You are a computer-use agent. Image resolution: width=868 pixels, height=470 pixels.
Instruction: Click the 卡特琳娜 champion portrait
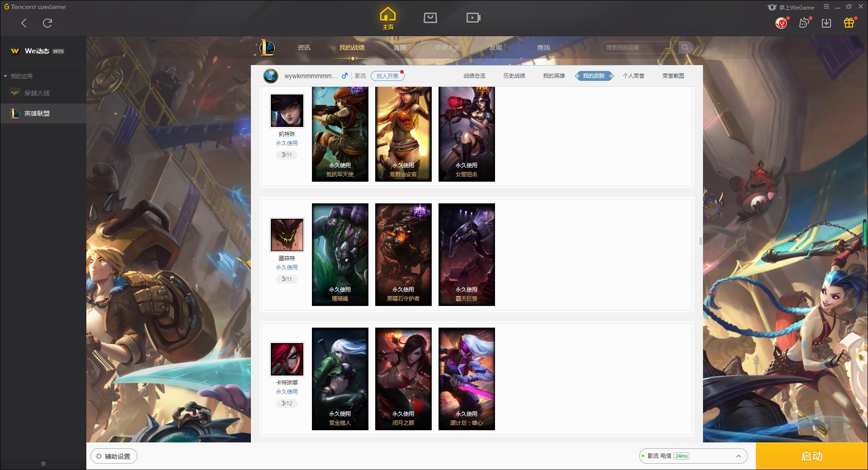point(287,359)
